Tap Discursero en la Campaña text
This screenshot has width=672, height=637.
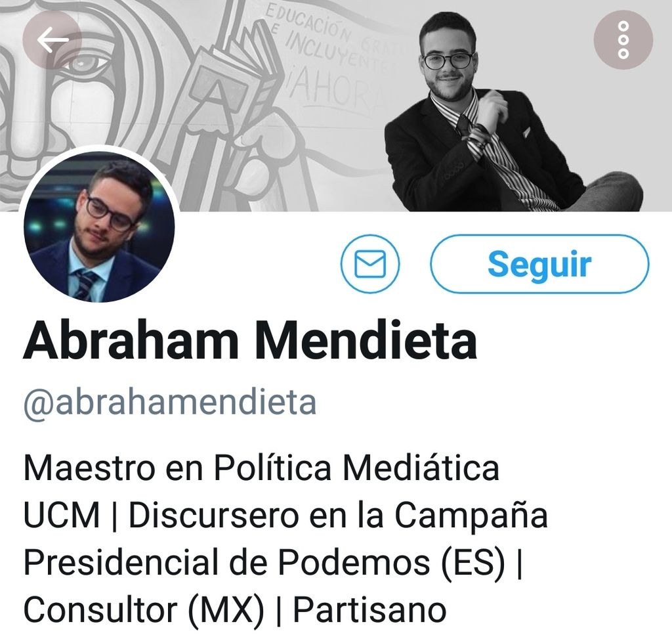tap(338, 515)
